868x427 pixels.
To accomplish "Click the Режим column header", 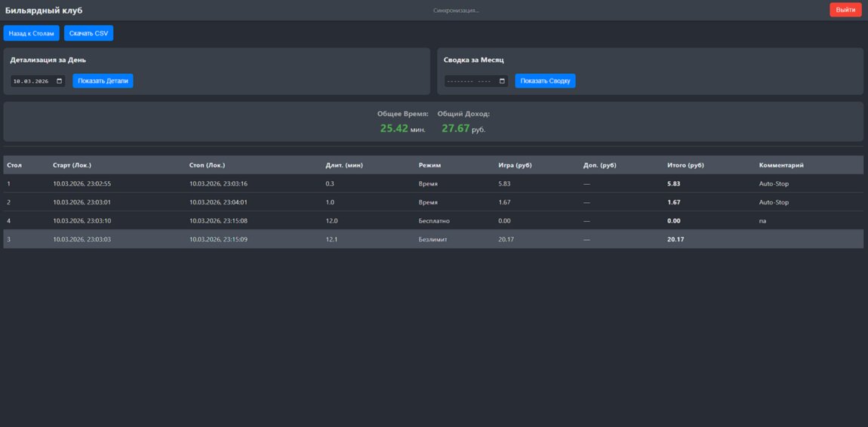I will coord(429,165).
